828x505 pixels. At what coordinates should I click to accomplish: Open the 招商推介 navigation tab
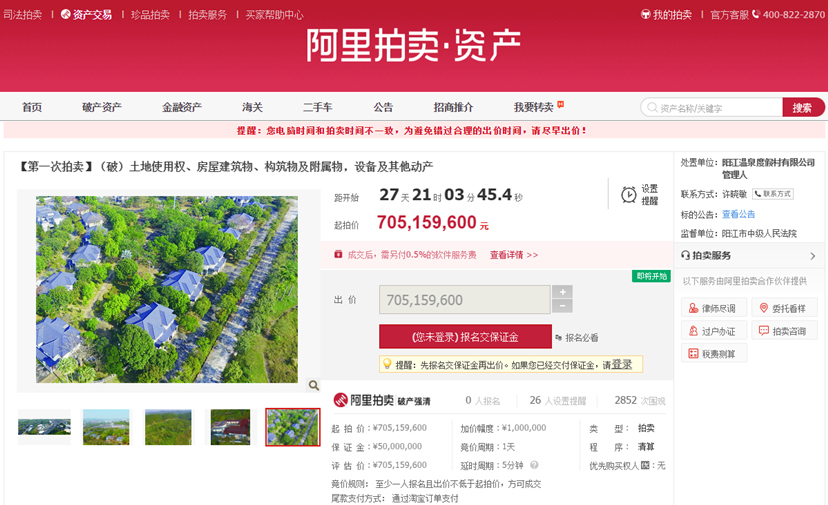point(454,107)
